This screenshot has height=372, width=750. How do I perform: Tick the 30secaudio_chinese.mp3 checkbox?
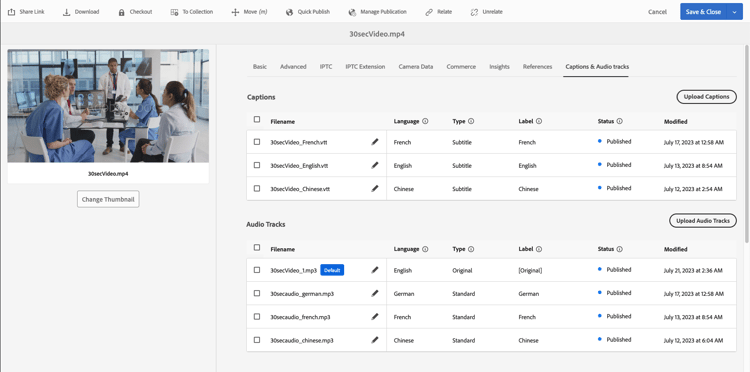[257, 340]
